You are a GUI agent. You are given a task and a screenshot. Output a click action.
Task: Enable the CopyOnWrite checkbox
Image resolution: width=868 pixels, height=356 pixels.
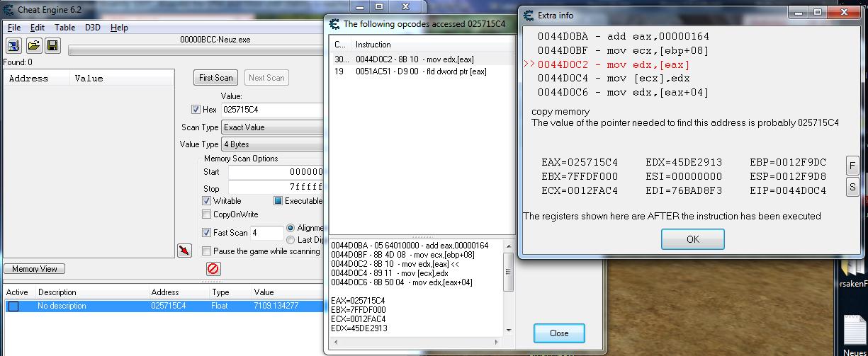[x=207, y=214]
